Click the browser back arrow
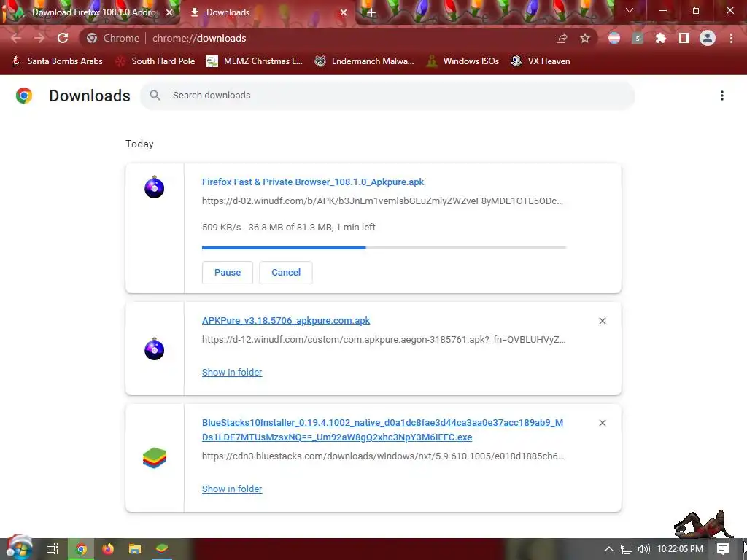This screenshot has height=560, width=747. [16, 38]
